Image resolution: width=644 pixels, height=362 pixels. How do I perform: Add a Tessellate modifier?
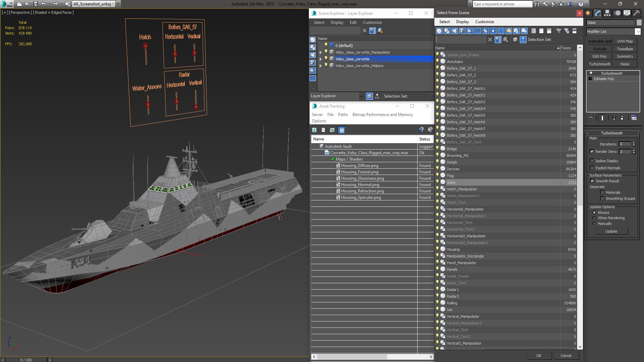[625, 49]
